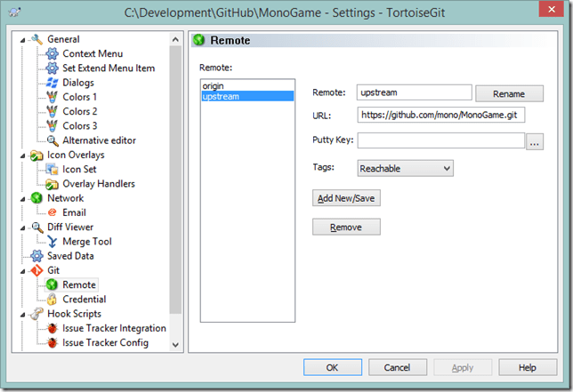The image size is (573, 392).
Task: Open Set Extend Menu Item page
Action: point(109,68)
